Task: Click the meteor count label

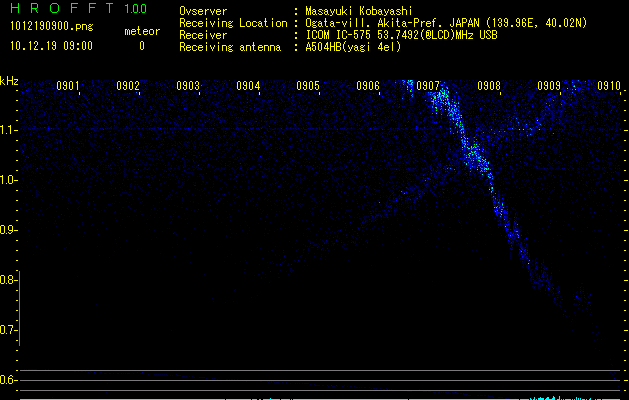Action: point(142,31)
